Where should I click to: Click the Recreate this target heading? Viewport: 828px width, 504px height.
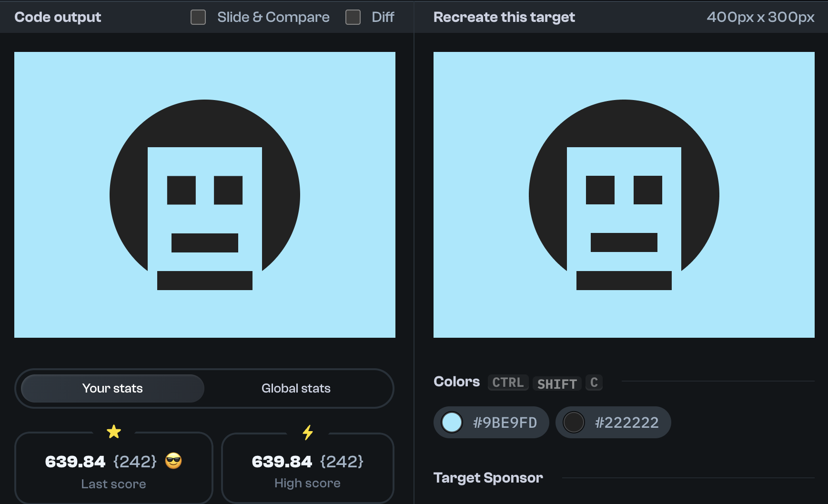coord(504,17)
